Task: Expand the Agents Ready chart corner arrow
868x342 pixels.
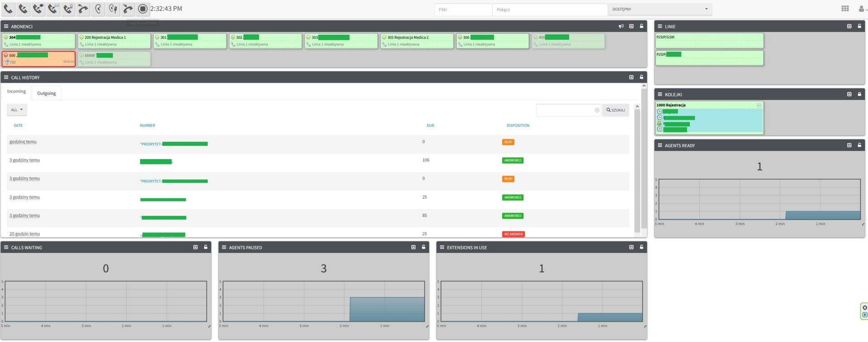Action: [863, 224]
